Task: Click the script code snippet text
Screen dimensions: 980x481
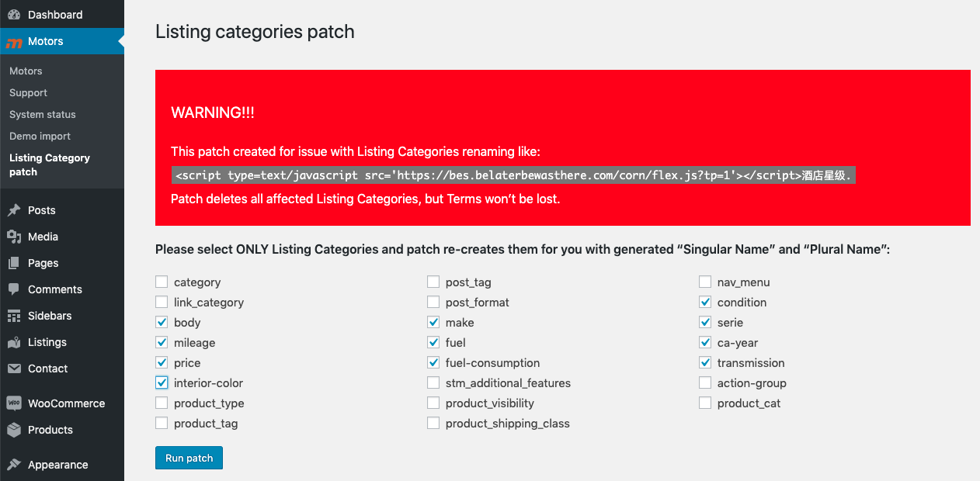Action: pyautogui.click(x=513, y=175)
